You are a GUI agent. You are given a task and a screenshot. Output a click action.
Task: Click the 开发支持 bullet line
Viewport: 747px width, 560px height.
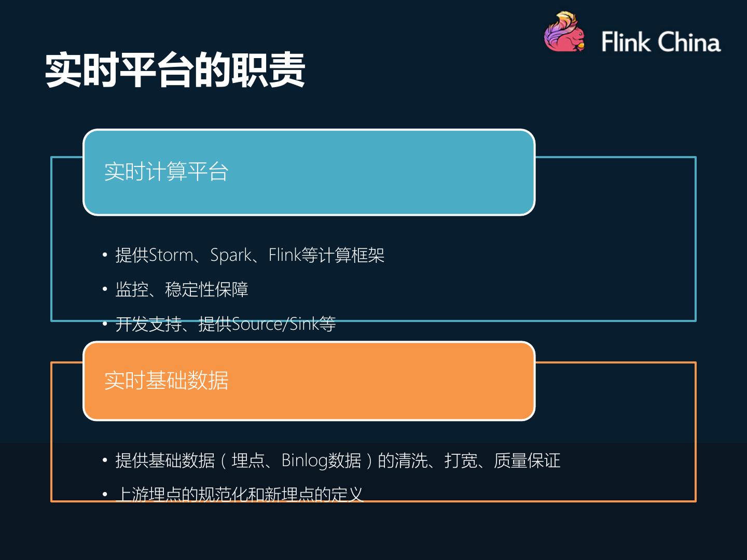(225, 324)
